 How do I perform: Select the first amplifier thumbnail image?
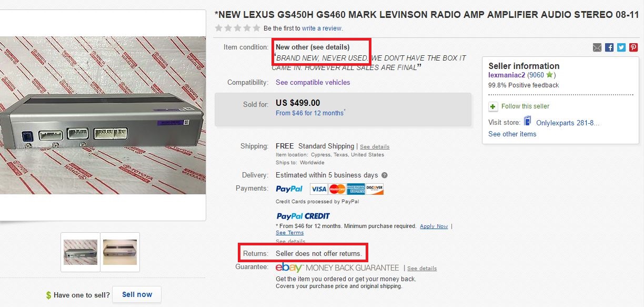[x=80, y=252]
